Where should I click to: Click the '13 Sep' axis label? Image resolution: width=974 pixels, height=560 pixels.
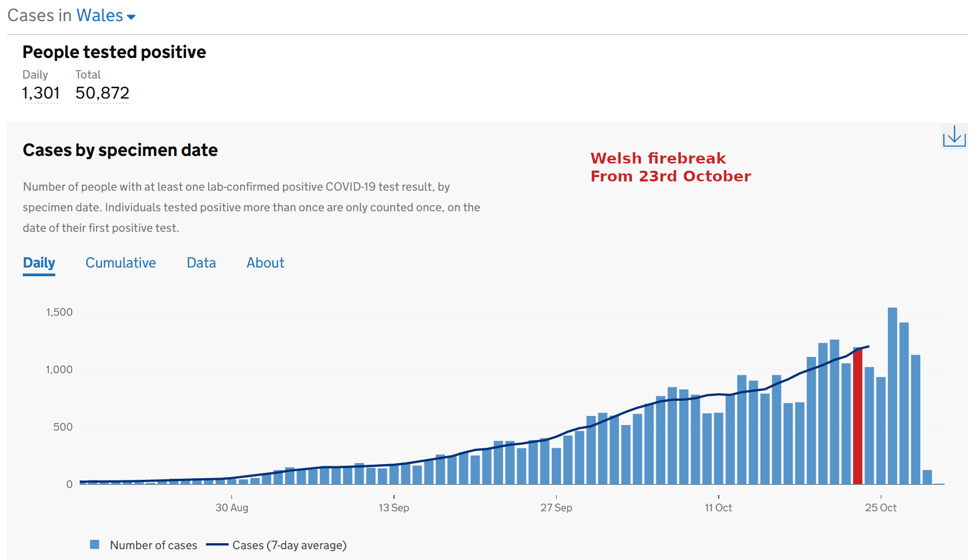[394, 507]
